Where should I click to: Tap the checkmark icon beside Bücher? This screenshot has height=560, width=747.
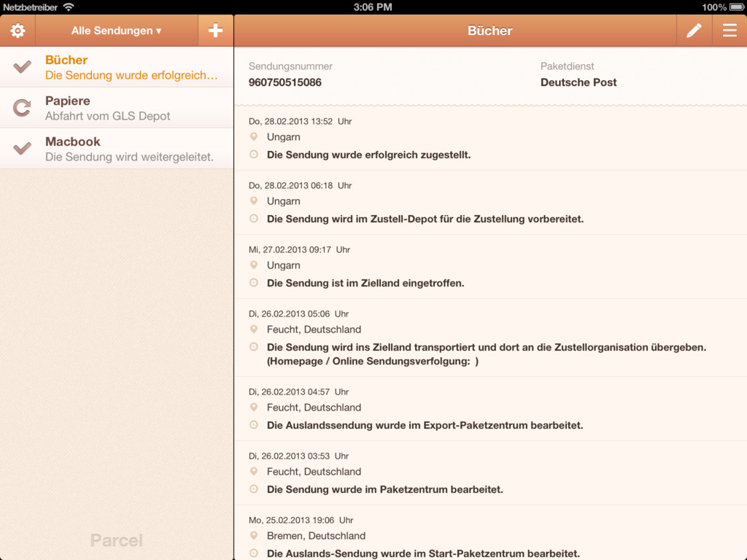[23, 67]
